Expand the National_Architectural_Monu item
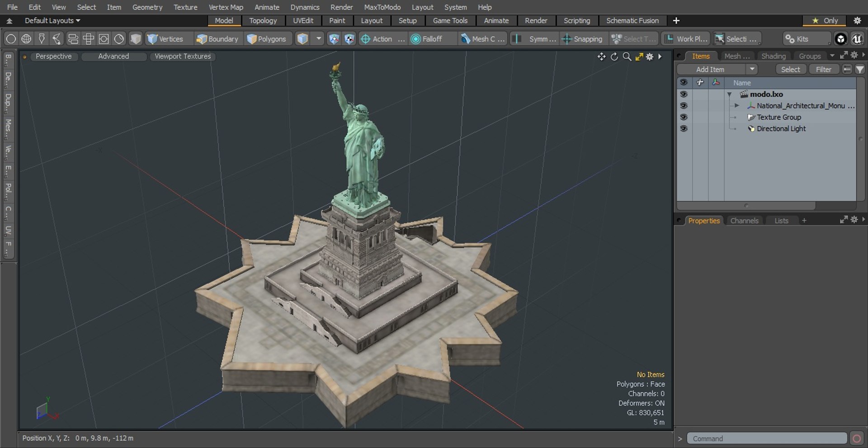 point(736,106)
